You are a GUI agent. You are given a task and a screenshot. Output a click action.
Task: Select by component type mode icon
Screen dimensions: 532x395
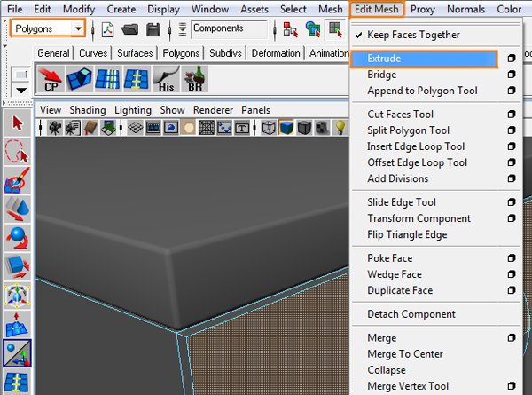pyautogui.click(x=335, y=29)
